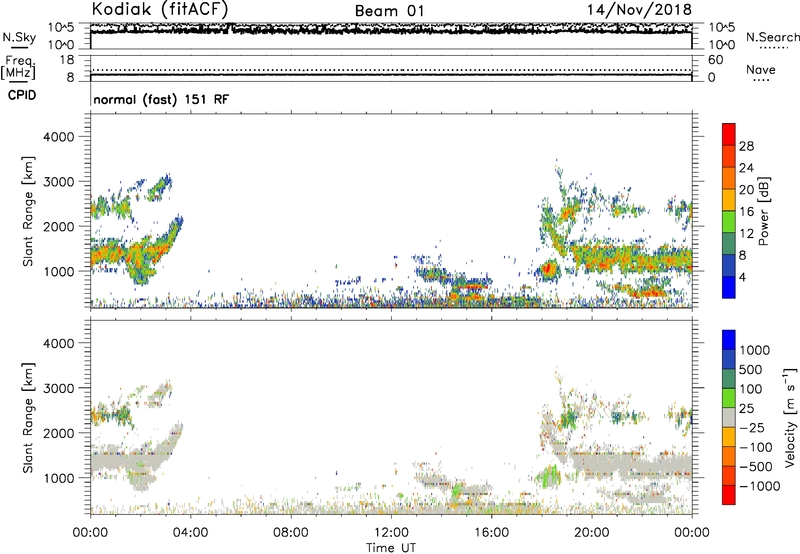The height and width of the screenshot is (554, 800).
Task: Click the "Beam 01" heading
Action: (389, 11)
